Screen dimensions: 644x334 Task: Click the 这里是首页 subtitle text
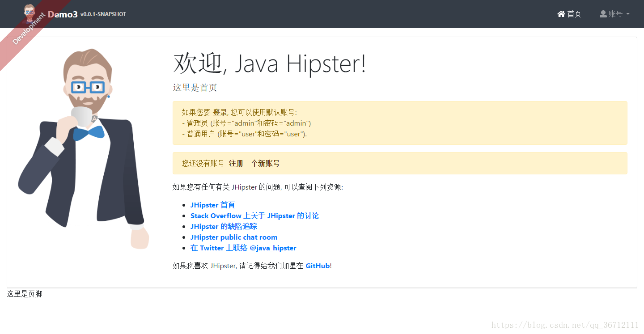195,88
